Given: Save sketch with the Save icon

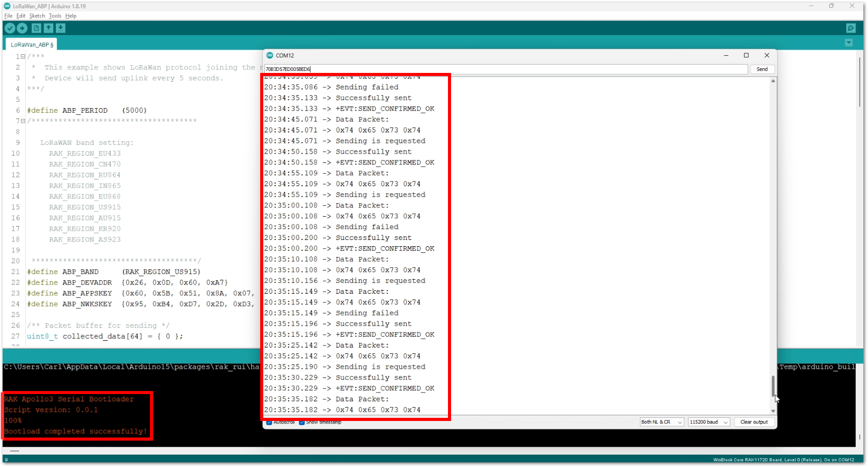Looking at the screenshot, I should tap(61, 28).
